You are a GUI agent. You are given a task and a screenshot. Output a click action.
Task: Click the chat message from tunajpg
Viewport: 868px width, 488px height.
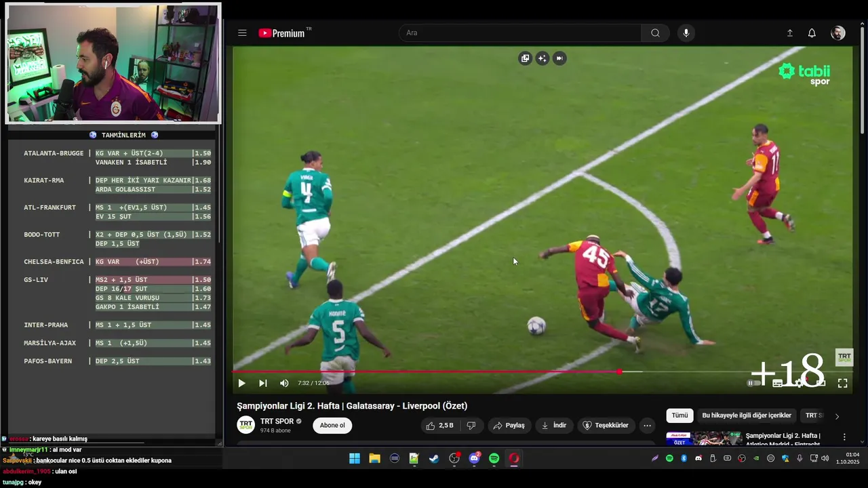(x=22, y=483)
